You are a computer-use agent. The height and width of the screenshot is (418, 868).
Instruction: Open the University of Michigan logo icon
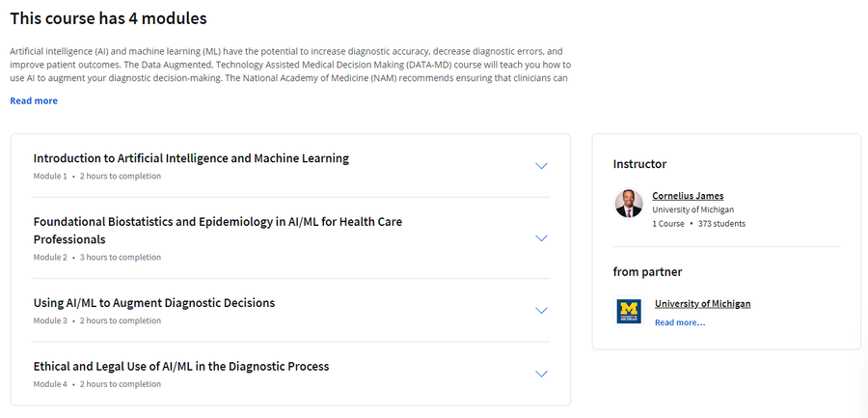(x=629, y=312)
